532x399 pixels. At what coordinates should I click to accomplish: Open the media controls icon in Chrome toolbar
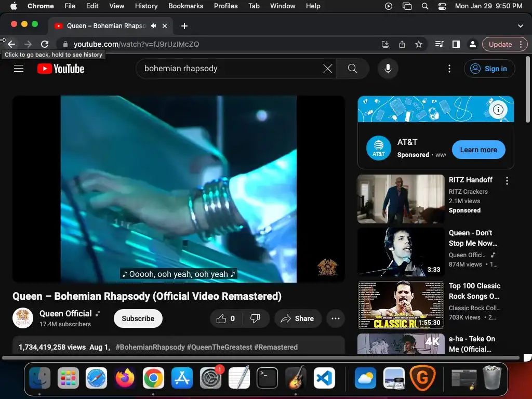439,44
